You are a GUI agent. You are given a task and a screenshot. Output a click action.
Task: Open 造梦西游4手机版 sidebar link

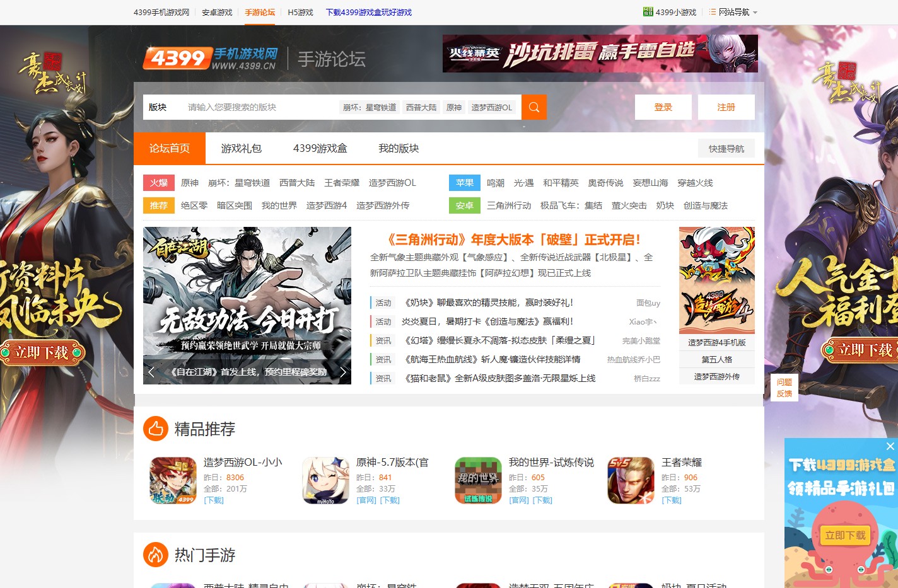pos(717,342)
